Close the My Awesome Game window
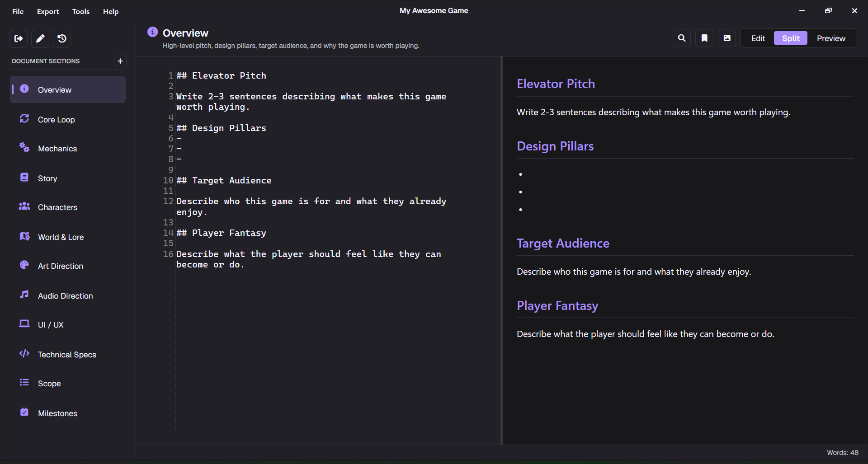The width and height of the screenshot is (868, 464). point(854,10)
